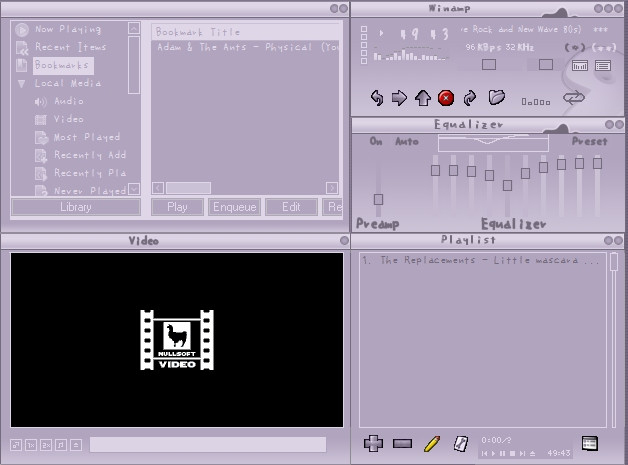Click library tree scroll-up arrow

134,28
